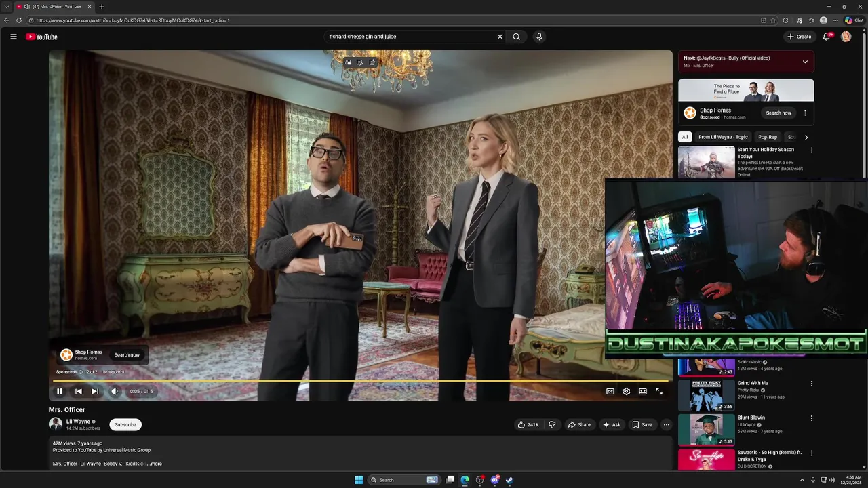This screenshot has height=488, width=868.
Task: Click the 'Blunt Blowin' title text
Action: pyautogui.click(x=751, y=418)
